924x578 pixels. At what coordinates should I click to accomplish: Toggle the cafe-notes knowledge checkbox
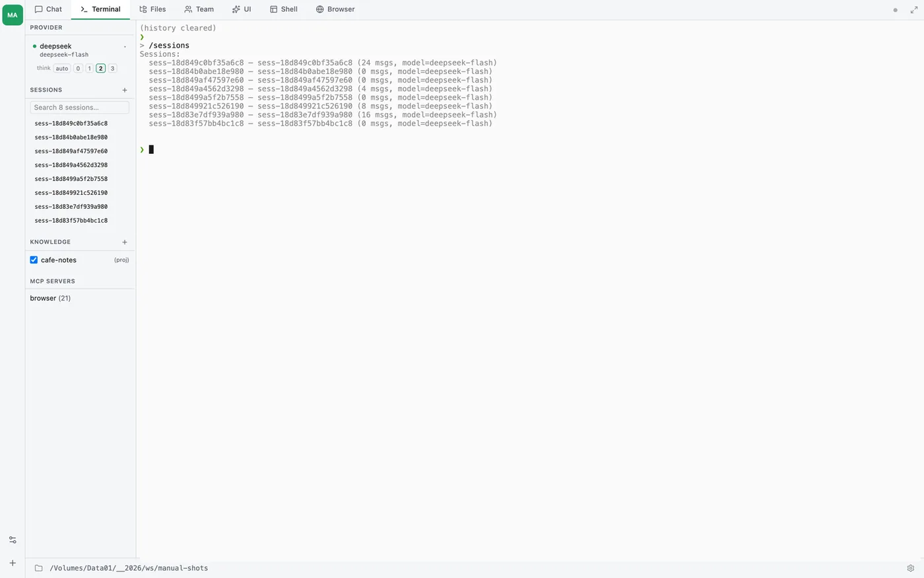[34, 260]
